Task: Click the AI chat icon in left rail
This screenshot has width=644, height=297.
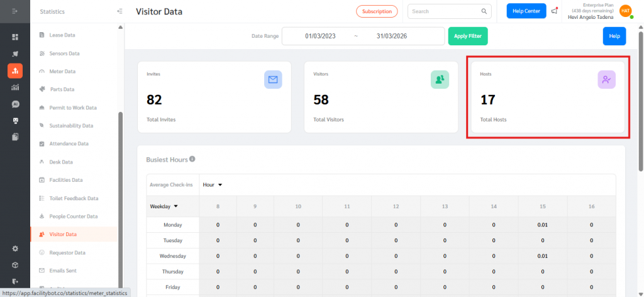Action: (x=15, y=104)
